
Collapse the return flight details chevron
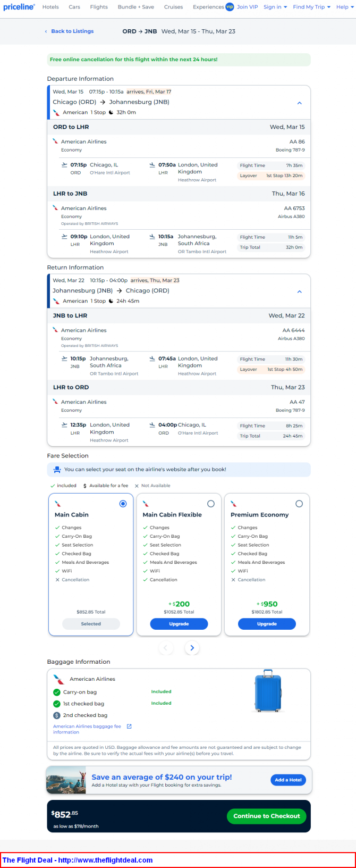click(299, 291)
